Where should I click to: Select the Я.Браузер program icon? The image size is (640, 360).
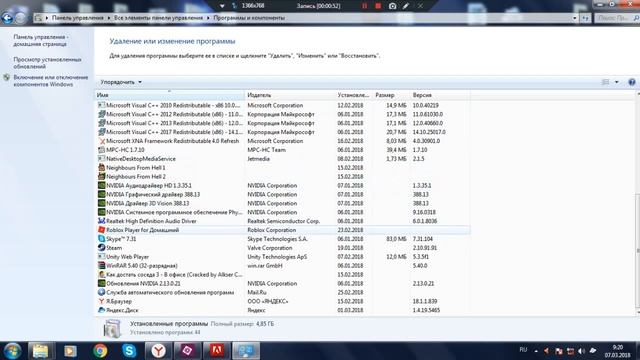click(x=101, y=301)
